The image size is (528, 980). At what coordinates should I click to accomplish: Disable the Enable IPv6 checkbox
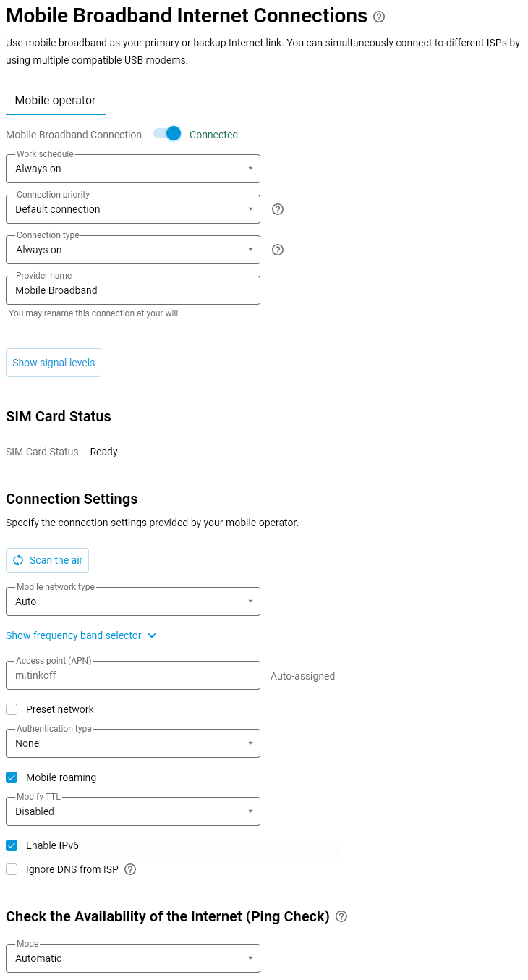pyautogui.click(x=12, y=845)
